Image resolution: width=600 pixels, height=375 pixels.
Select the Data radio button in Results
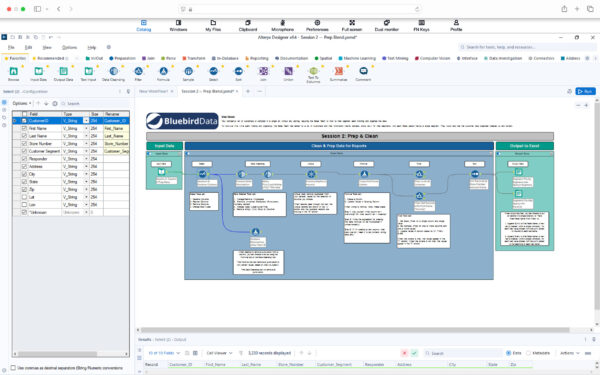(509, 353)
